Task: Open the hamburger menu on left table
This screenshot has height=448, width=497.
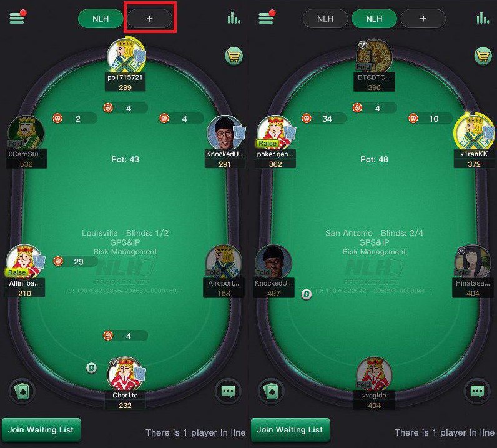Action: (17, 18)
